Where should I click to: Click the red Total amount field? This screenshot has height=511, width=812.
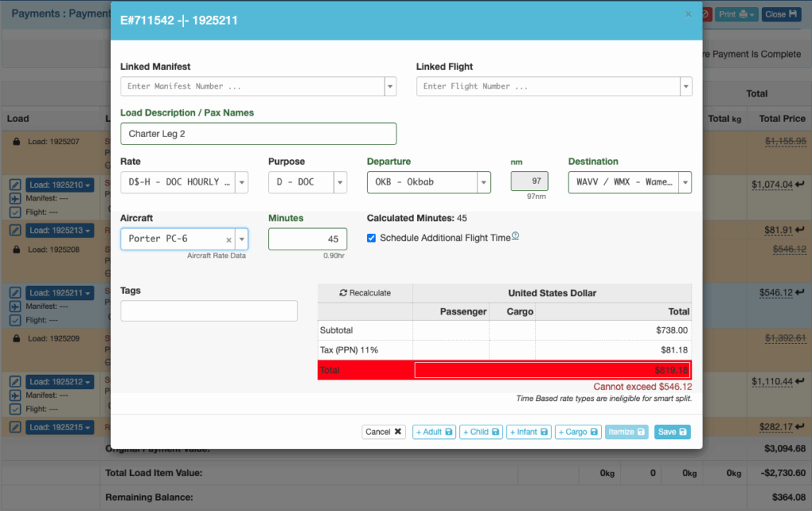click(553, 370)
